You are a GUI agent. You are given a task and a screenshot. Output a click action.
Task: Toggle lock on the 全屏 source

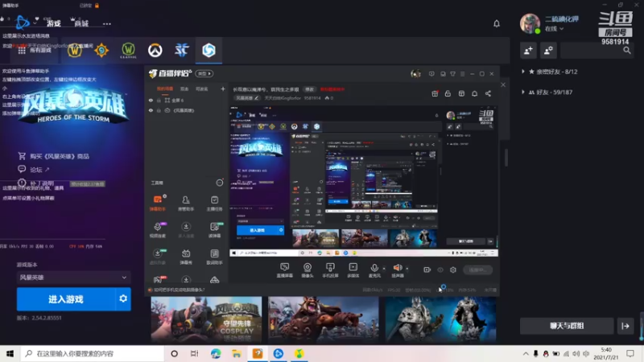159,100
